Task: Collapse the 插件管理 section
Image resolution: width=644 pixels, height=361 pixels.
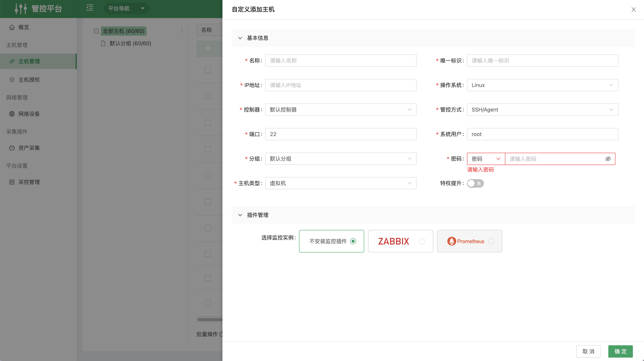Action: coord(240,215)
